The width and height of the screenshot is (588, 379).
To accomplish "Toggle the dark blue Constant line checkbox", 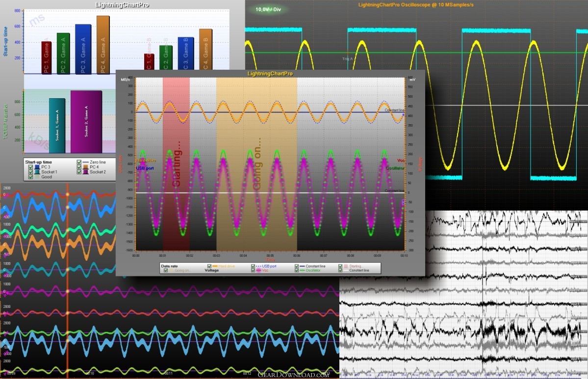I will pos(297,266).
